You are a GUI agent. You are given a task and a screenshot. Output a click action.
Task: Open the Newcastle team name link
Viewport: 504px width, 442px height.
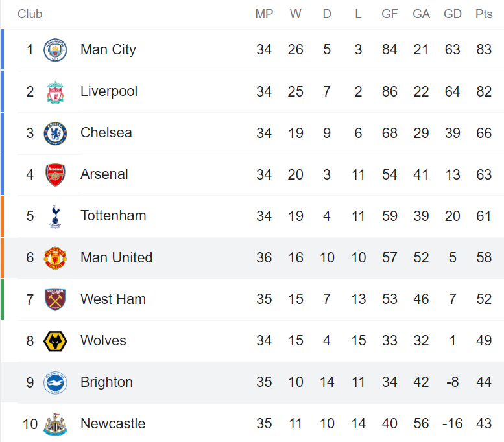click(x=113, y=423)
